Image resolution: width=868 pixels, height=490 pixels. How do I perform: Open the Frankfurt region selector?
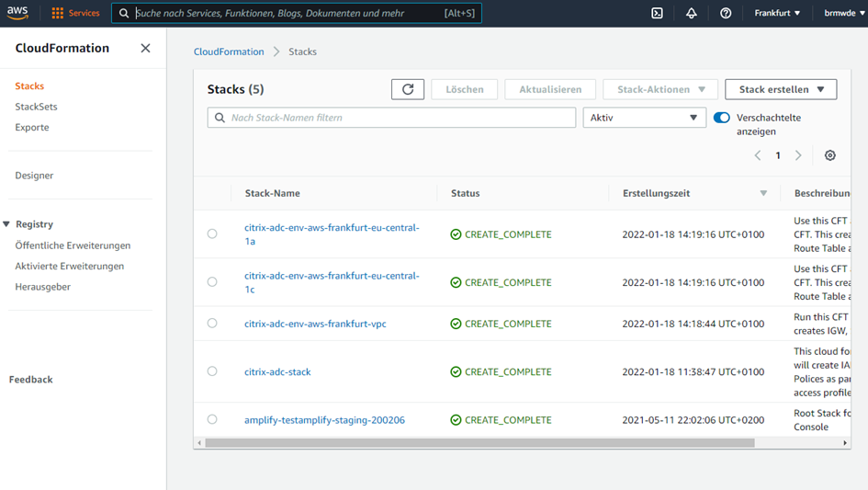click(x=777, y=13)
